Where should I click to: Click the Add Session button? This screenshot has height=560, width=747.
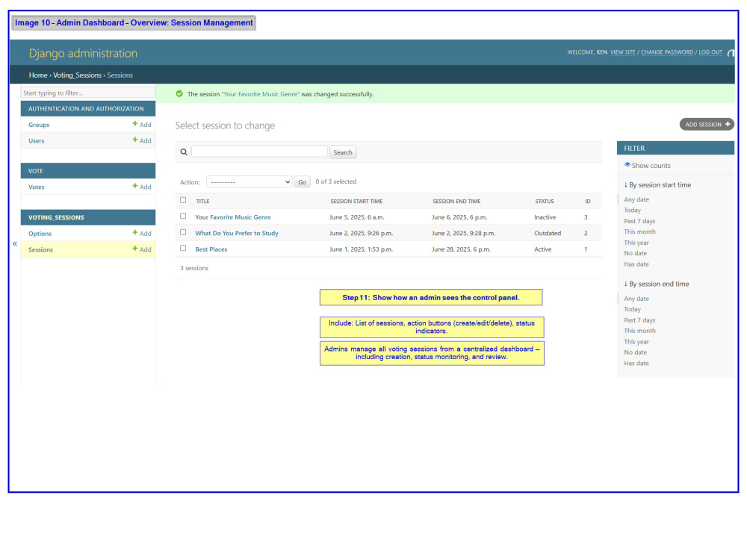[x=707, y=124]
